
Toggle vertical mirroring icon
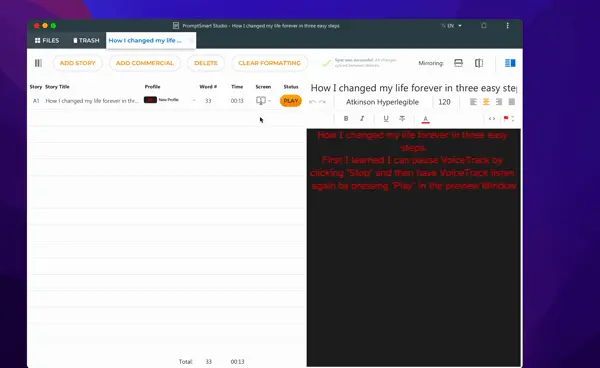pyautogui.click(x=479, y=63)
